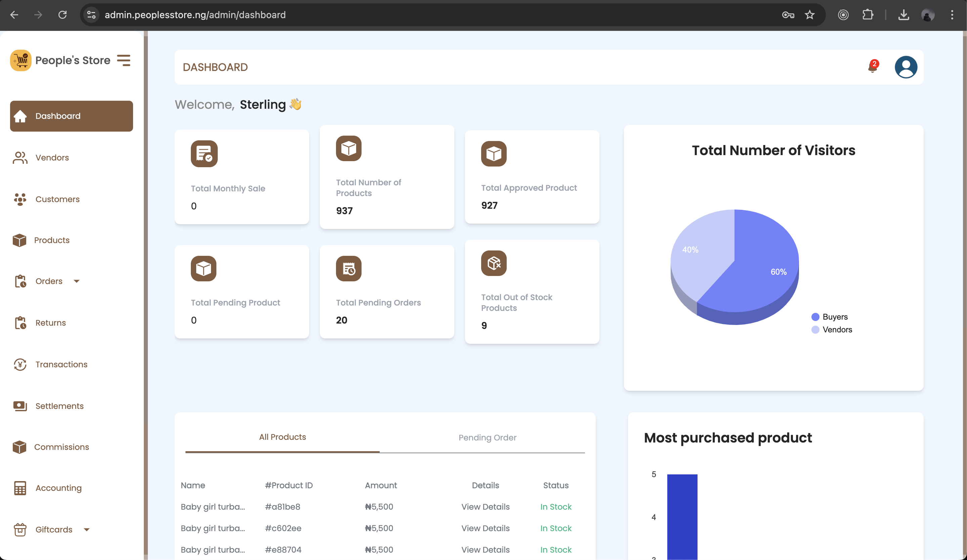Click the In Stock status for #c602ee
This screenshot has height=560, width=967.
point(556,528)
